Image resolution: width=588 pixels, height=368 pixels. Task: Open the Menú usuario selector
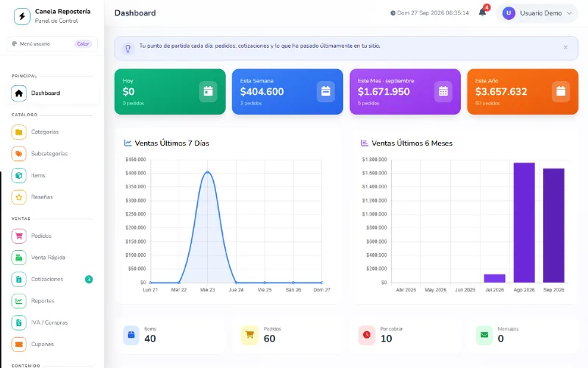click(x=52, y=44)
